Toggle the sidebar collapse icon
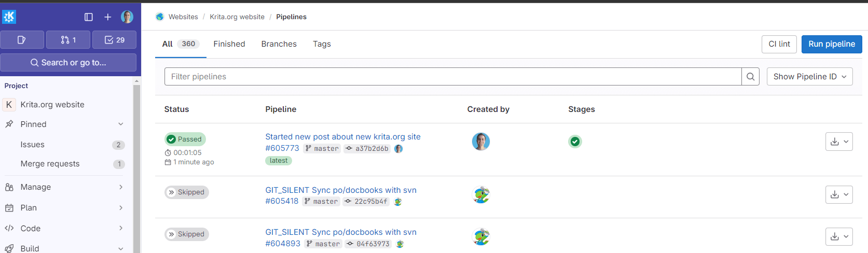 coord(89,17)
